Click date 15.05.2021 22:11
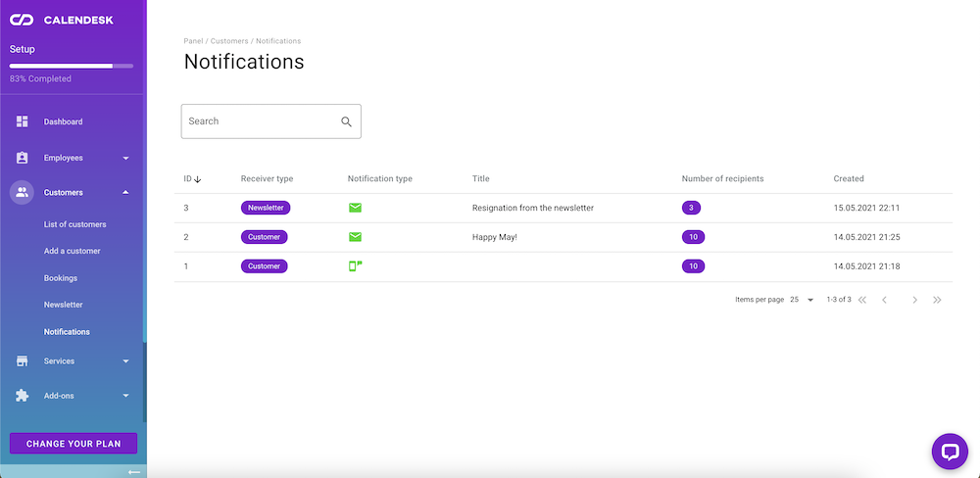 (866, 208)
